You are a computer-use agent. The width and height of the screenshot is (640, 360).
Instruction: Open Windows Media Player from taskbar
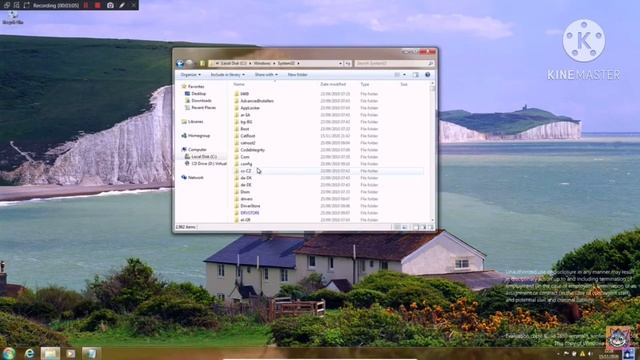pyautogui.click(x=71, y=353)
